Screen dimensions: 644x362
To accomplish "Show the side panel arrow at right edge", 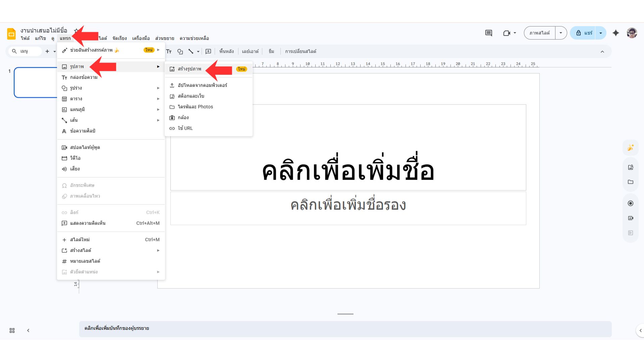I will pos(640,330).
